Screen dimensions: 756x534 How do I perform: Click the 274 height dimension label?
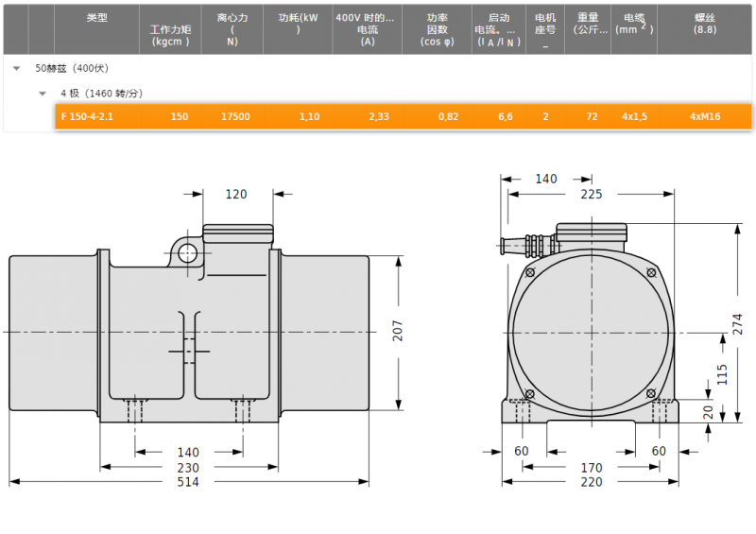click(x=738, y=324)
